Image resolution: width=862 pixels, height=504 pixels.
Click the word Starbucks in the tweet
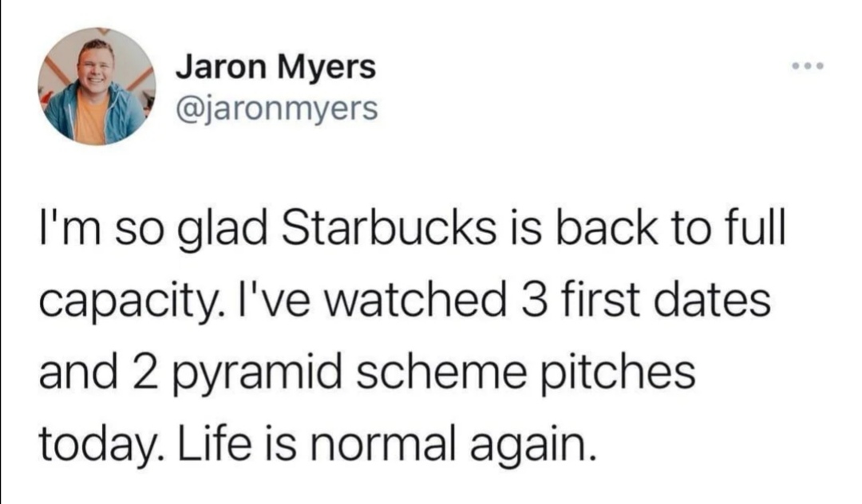(389, 229)
